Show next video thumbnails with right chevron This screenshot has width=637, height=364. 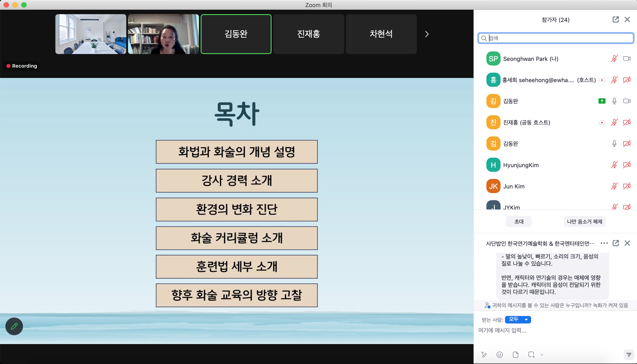pos(427,34)
